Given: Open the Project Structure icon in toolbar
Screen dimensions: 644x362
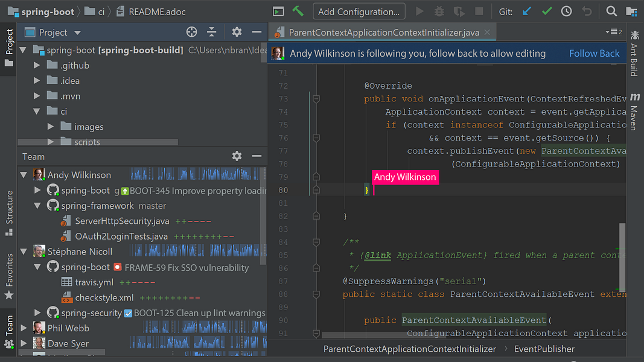Looking at the screenshot, I should [631, 11].
